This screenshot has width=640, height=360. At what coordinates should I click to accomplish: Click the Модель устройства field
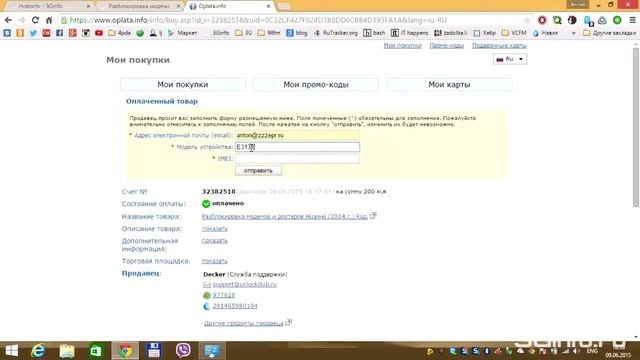[x=297, y=147]
